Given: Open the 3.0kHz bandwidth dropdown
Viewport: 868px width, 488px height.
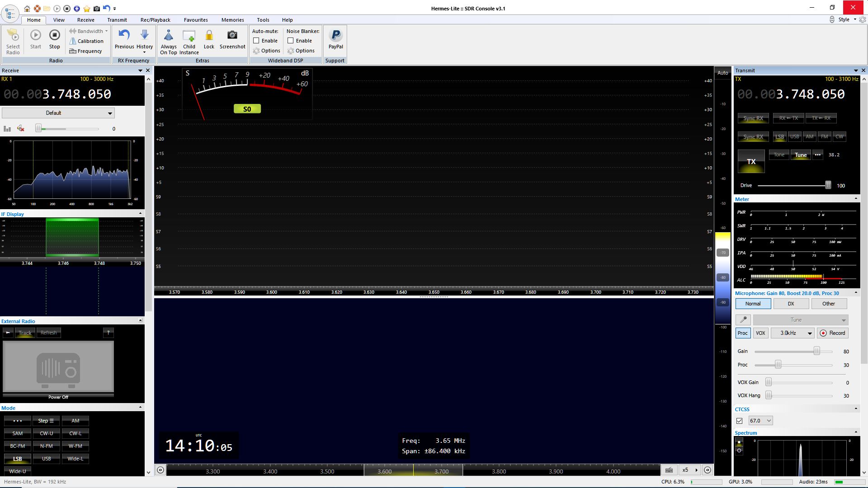Looking at the screenshot, I should click(x=793, y=333).
